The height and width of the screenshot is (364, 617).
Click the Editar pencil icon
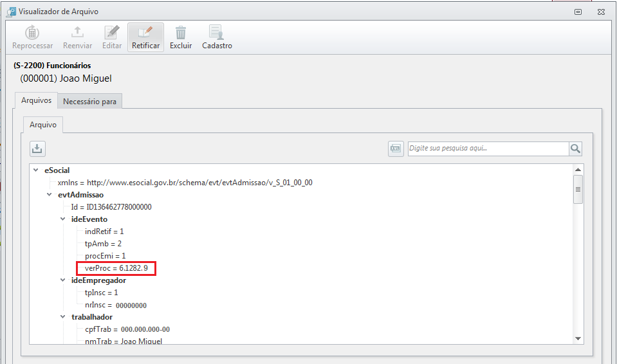[x=112, y=32]
